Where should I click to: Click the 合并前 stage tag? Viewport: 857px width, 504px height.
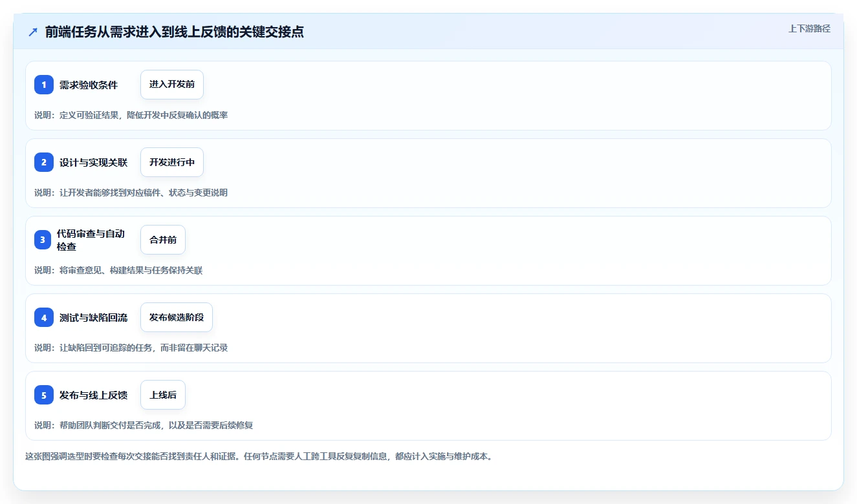click(x=163, y=240)
